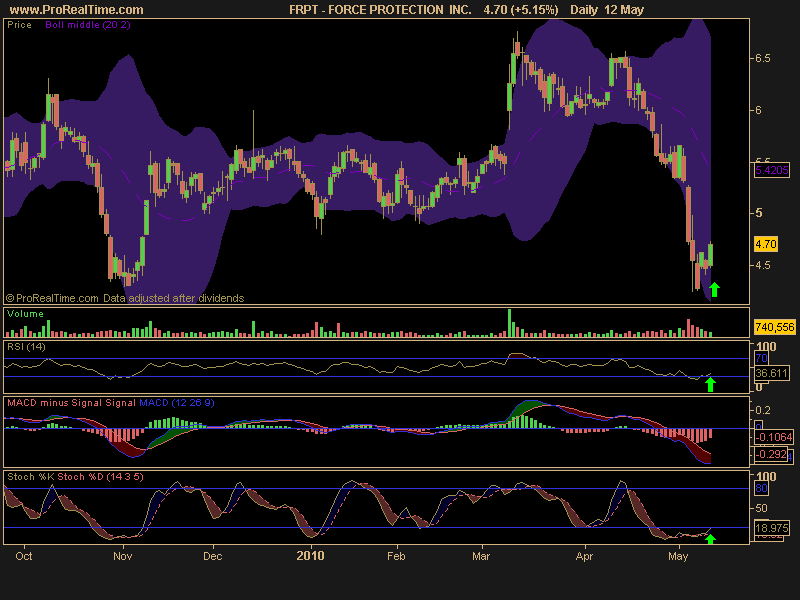The width and height of the screenshot is (800, 600).
Task: Click the -0.292 MACD value box
Action: point(771,454)
